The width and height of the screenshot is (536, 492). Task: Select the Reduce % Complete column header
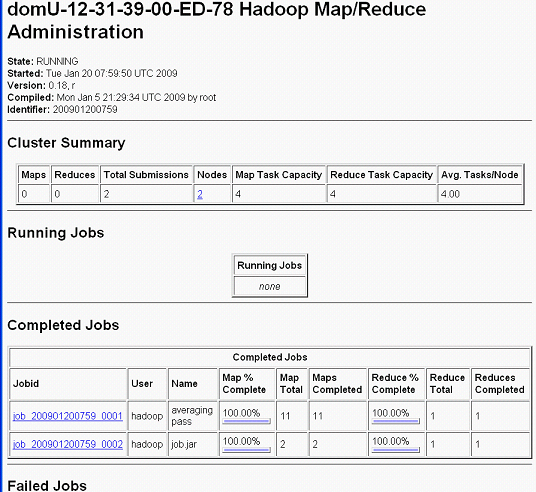point(397,384)
